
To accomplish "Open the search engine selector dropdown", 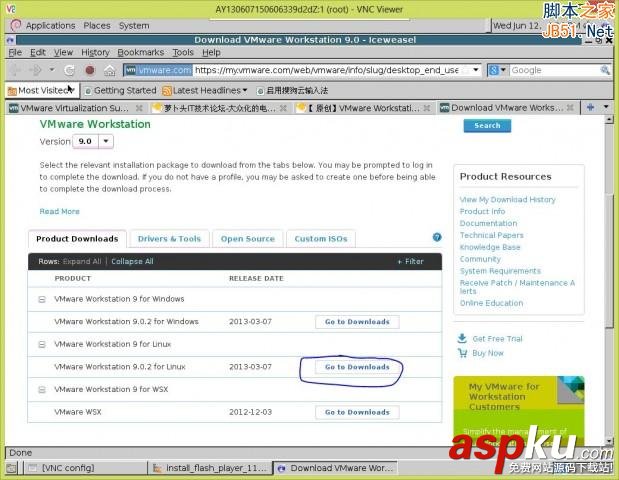I will [497, 70].
